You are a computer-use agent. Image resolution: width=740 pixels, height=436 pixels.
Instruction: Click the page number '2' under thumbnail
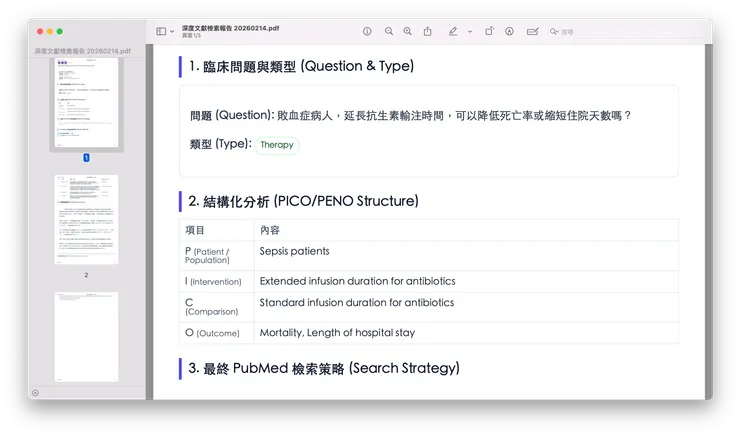click(86, 275)
